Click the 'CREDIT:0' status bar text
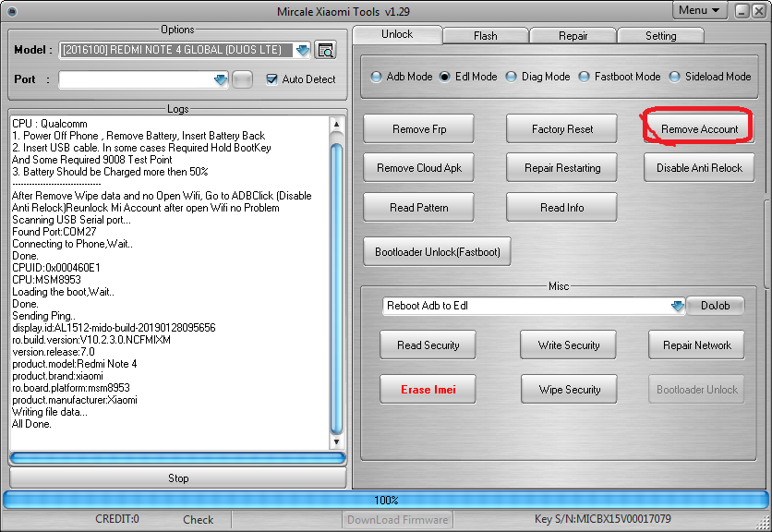772x532 pixels. (x=117, y=519)
